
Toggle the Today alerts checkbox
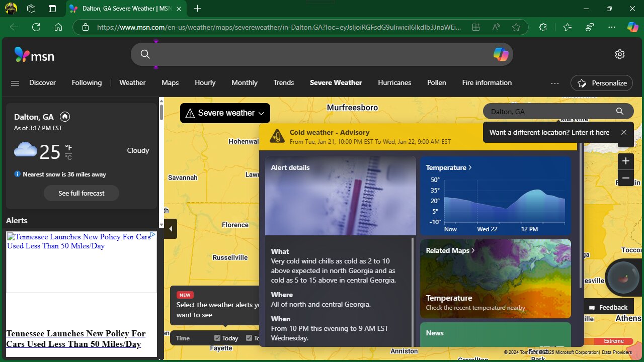tap(217, 338)
